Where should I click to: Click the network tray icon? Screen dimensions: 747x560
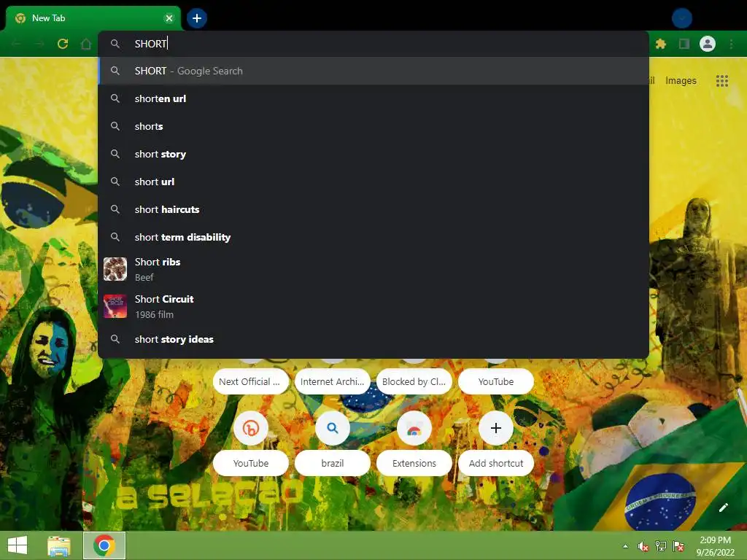(661, 546)
